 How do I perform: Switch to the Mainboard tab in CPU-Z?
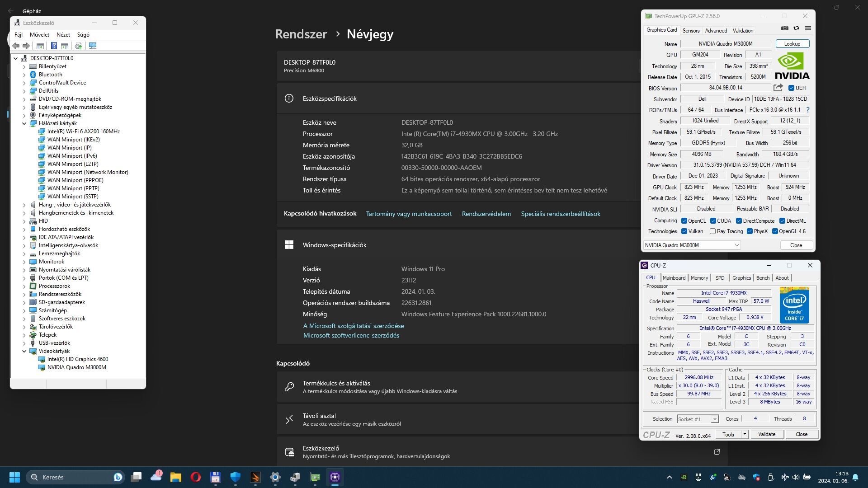[x=674, y=278]
